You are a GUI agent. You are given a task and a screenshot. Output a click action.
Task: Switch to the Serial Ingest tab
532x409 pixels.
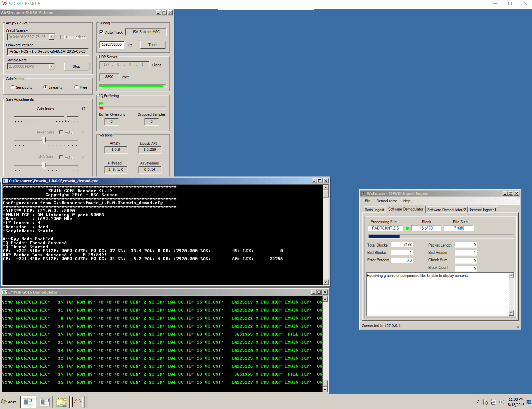pos(374,210)
